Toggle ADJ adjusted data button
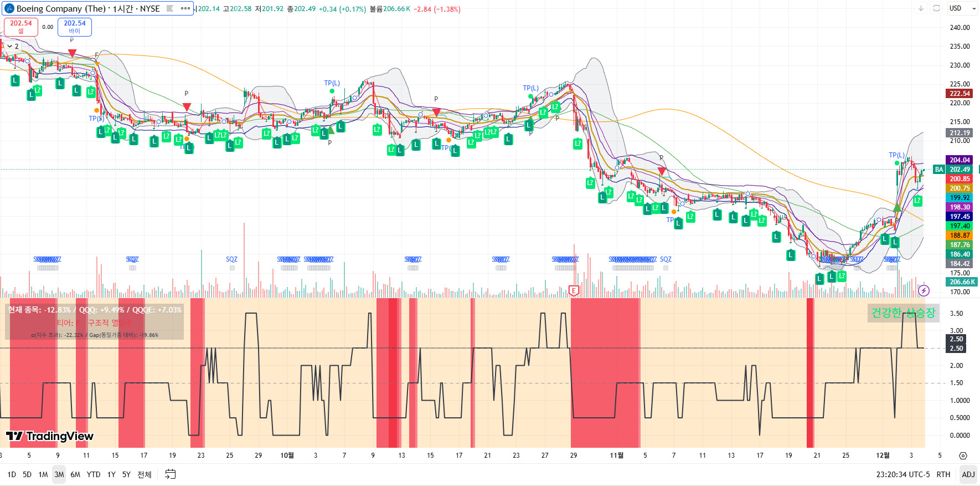980x486 pixels. click(x=968, y=474)
